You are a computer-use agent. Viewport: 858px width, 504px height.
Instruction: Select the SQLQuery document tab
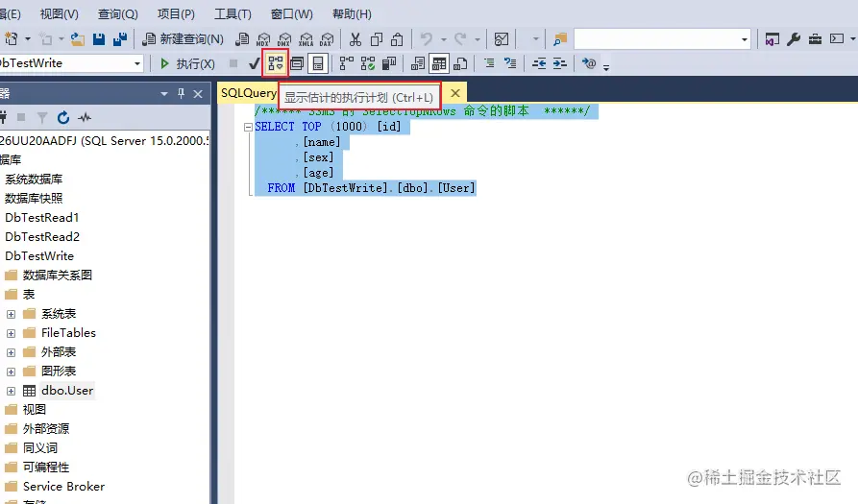pyautogui.click(x=249, y=93)
